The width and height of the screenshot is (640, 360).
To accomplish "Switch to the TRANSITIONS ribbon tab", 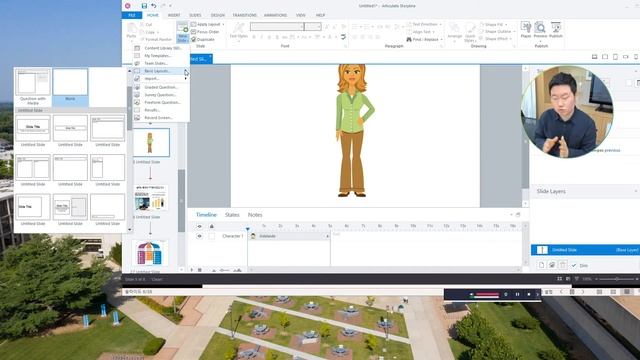I will coord(244,15).
